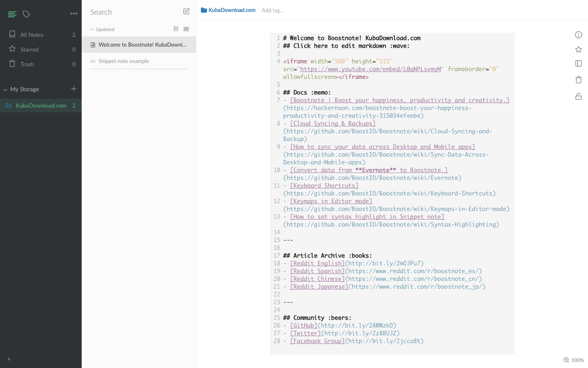Image resolution: width=588 pixels, height=368 pixels.
Task: Click the GitHub community link
Action: tap(304, 325)
